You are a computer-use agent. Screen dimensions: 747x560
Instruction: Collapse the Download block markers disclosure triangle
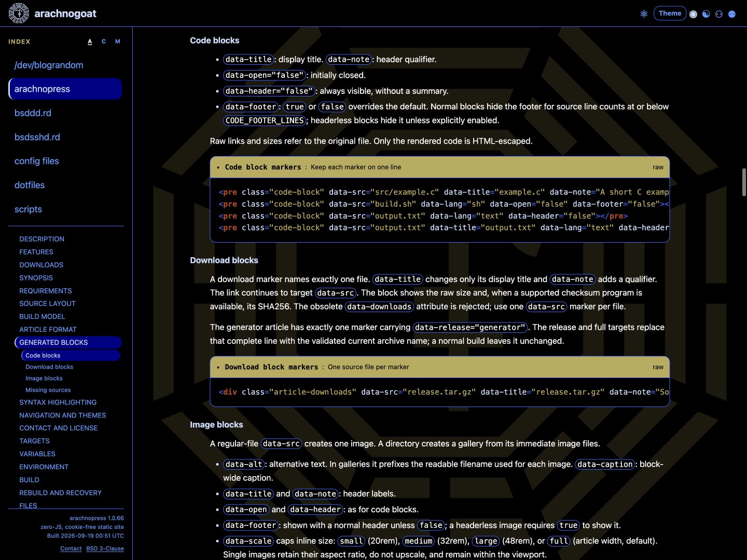pyautogui.click(x=218, y=367)
